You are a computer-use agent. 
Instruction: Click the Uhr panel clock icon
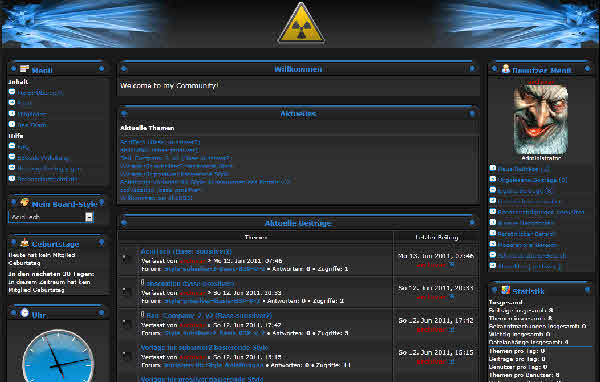(x=25, y=313)
